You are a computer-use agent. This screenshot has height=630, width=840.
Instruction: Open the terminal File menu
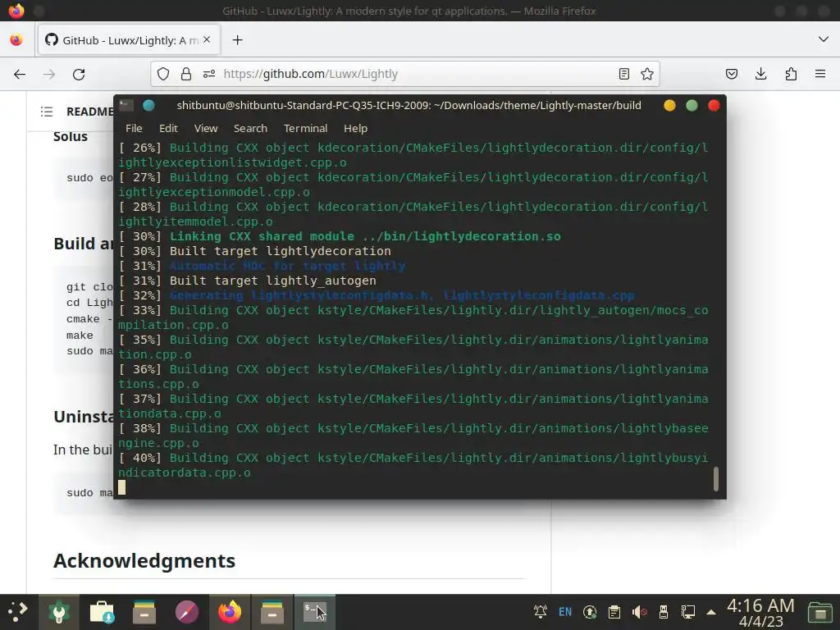[x=134, y=129]
